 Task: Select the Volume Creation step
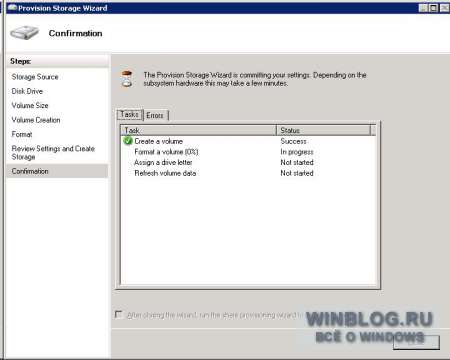click(x=36, y=120)
